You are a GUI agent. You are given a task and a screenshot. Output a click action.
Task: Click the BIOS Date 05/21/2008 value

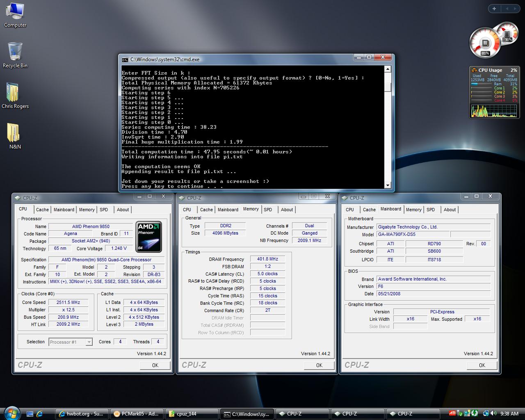point(434,294)
